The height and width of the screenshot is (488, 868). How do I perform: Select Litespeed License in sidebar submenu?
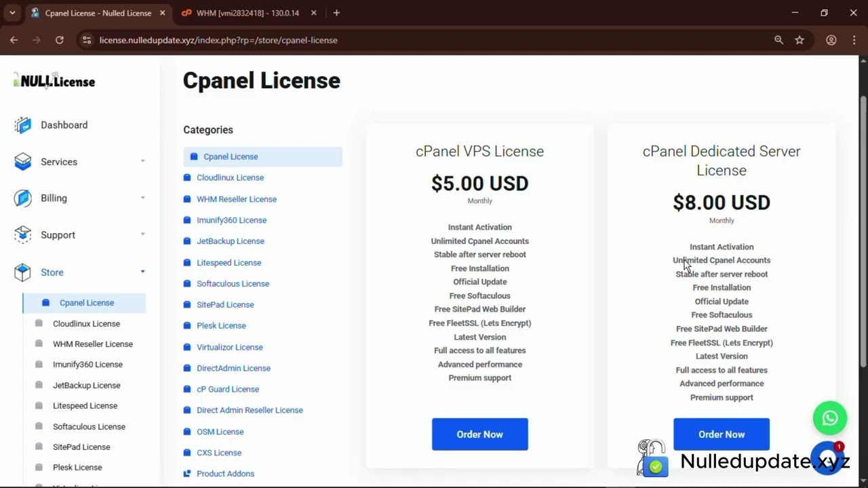[85, 406]
